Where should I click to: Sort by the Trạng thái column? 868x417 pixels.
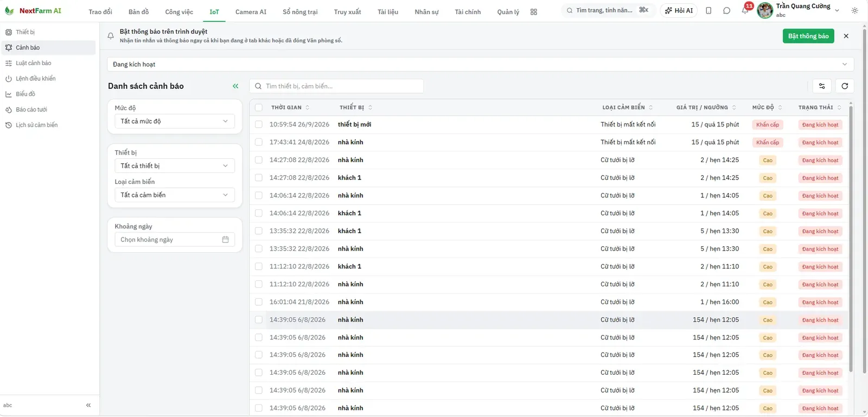click(820, 107)
